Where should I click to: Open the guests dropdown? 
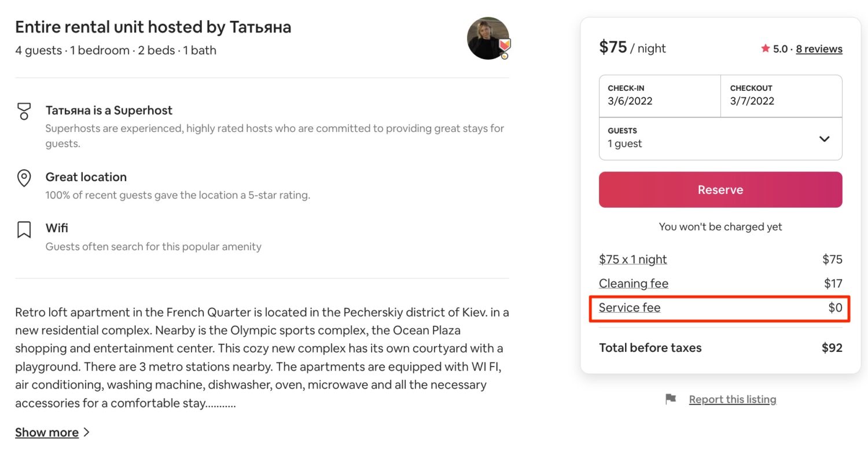click(x=720, y=138)
